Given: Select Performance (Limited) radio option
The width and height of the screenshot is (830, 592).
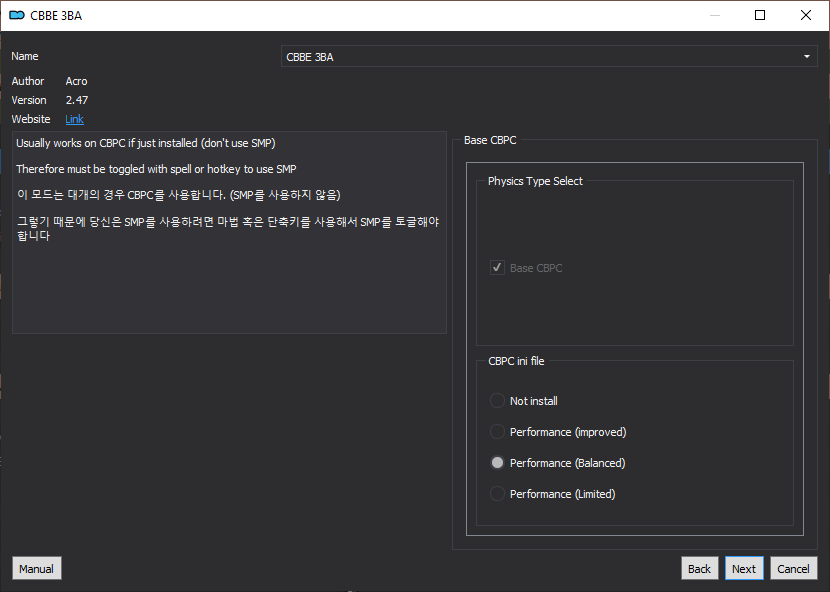Looking at the screenshot, I should coord(497,494).
